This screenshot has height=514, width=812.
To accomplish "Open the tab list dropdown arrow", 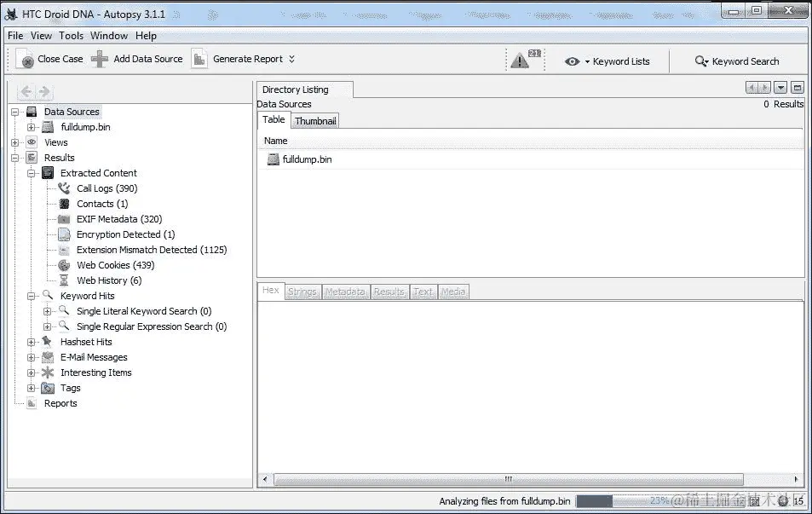I will click(780, 88).
